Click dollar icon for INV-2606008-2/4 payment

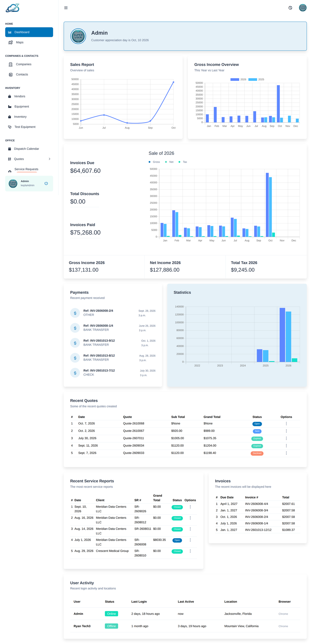[75, 313]
